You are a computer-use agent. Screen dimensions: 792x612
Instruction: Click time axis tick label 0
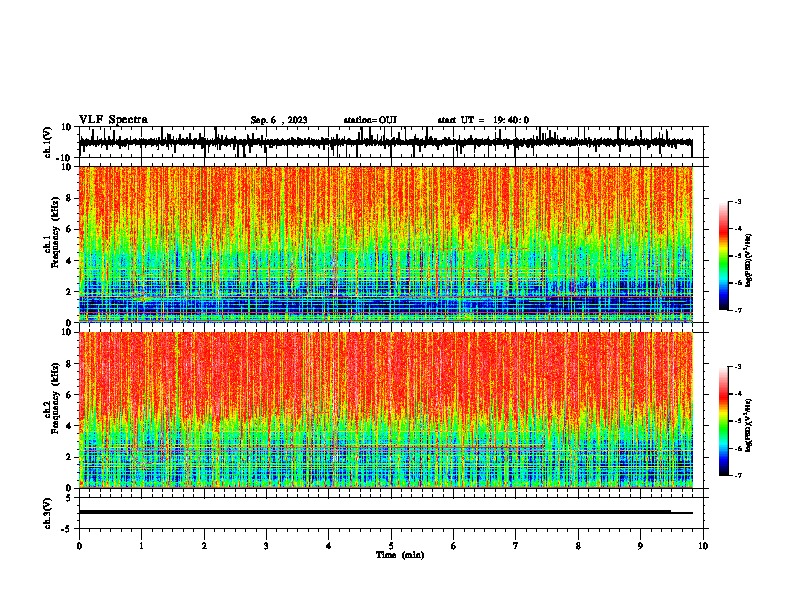pos(79,545)
